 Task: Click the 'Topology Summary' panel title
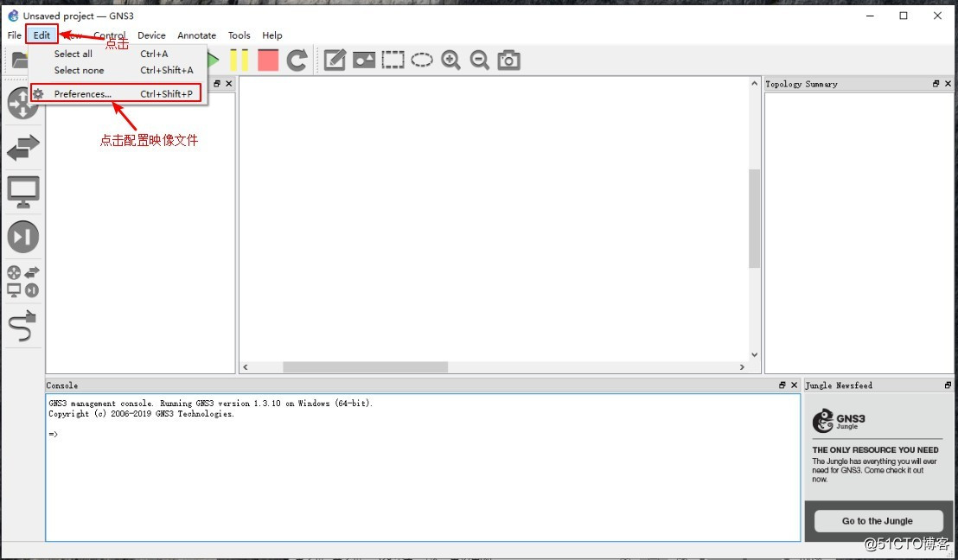[x=801, y=85]
